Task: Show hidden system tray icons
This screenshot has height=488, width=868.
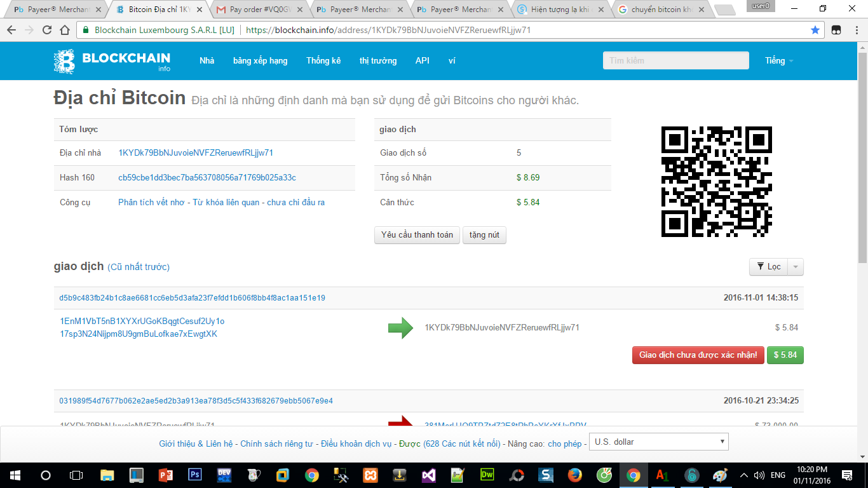Action: [x=743, y=475]
